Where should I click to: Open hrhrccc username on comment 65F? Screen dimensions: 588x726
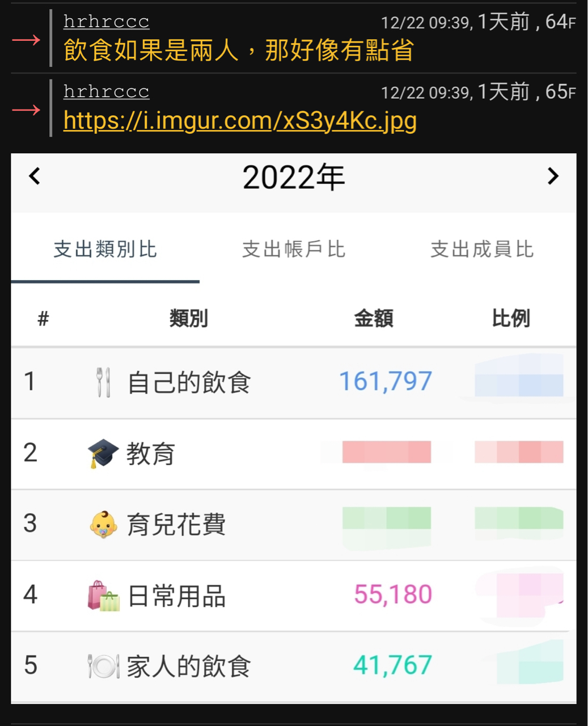[x=107, y=91]
